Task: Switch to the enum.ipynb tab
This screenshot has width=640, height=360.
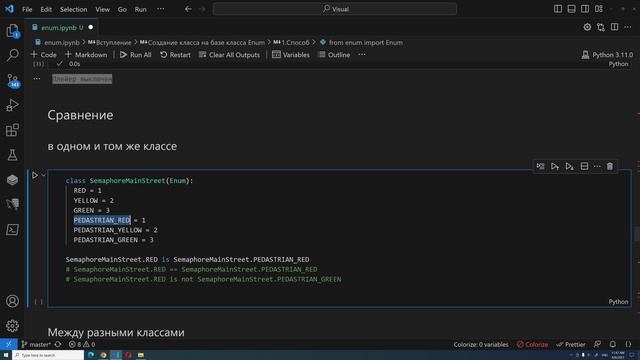Action: tap(62, 27)
